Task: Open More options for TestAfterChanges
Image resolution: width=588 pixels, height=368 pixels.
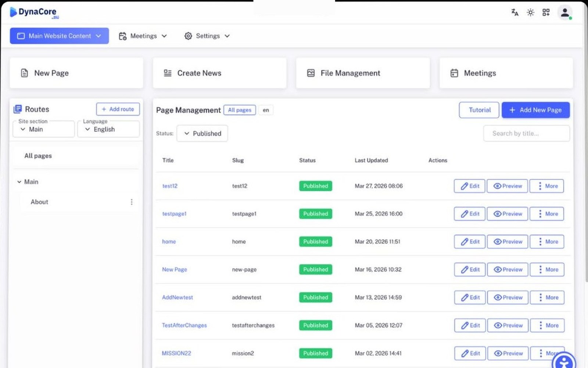Action: point(547,325)
